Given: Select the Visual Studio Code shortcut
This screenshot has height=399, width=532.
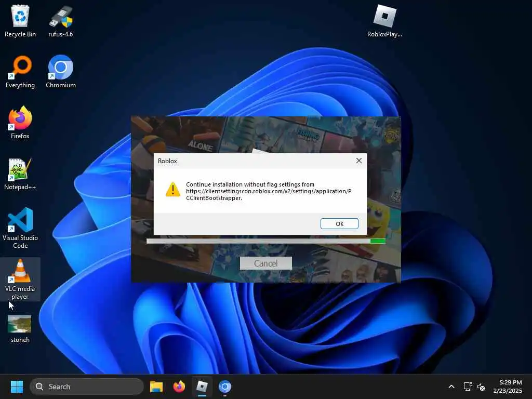Looking at the screenshot, I should [x=20, y=228].
